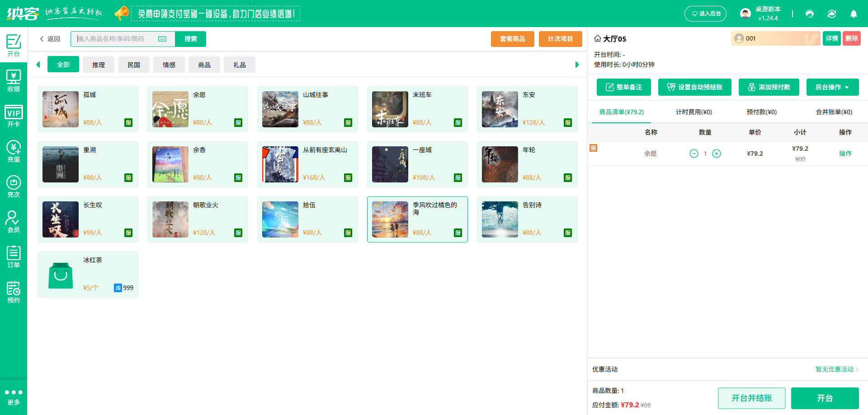
Task: Select the 东安 script card
Action: (x=527, y=109)
